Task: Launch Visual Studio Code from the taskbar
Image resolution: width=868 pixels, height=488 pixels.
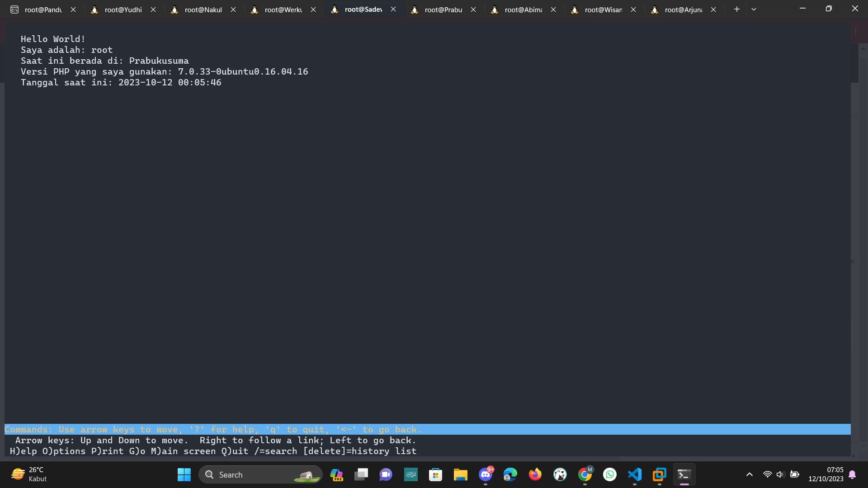Action: coord(635,474)
